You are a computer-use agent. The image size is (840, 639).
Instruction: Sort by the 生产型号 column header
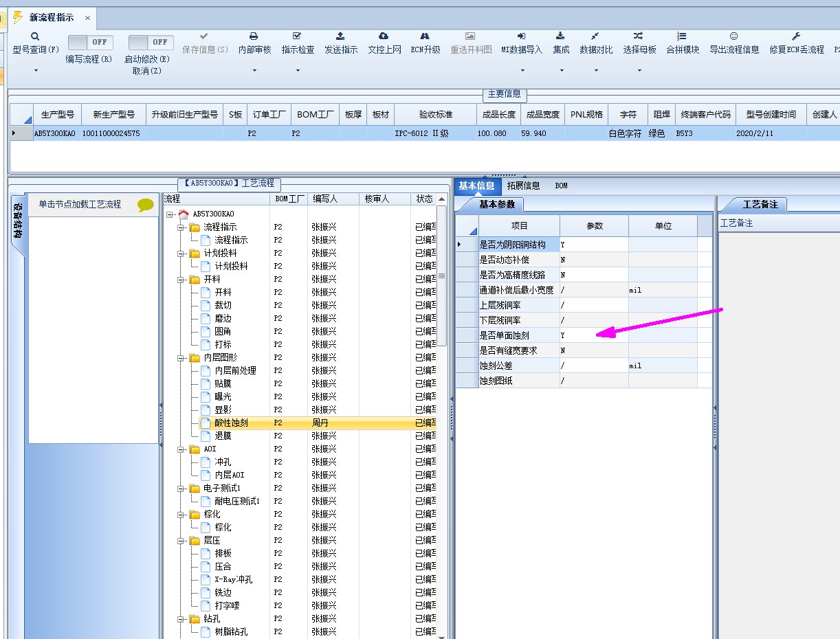57,115
